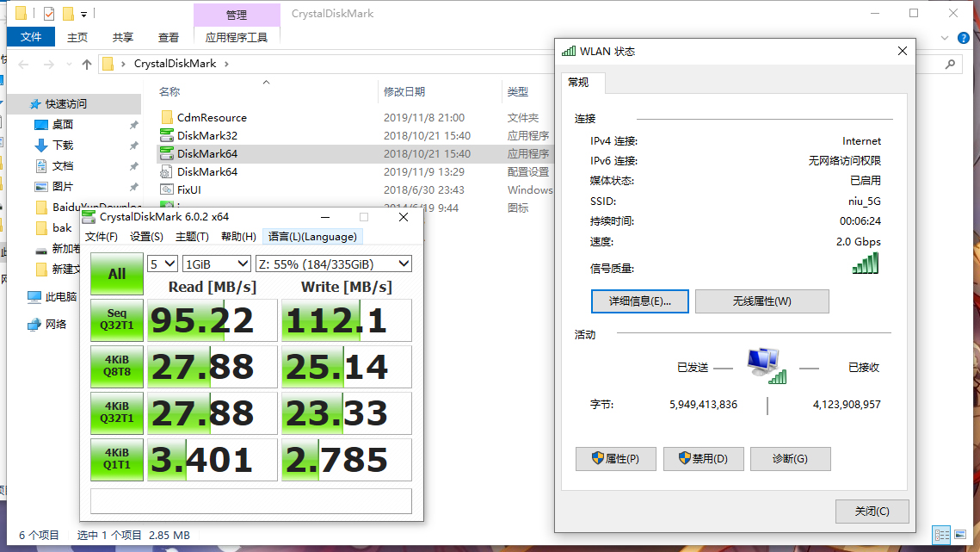980x552 pixels.
Task: Click the 禁用(D) button to disable WLAN
Action: (x=703, y=458)
